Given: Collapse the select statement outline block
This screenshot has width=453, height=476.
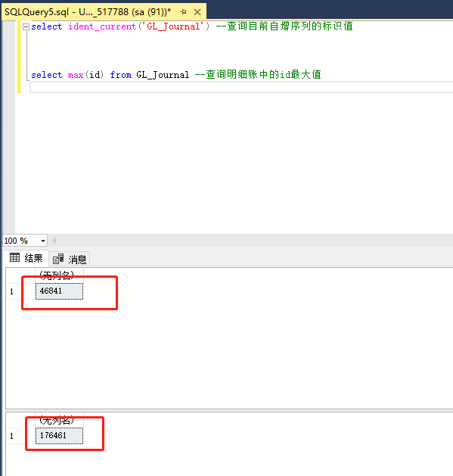Looking at the screenshot, I should pyautogui.click(x=26, y=26).
